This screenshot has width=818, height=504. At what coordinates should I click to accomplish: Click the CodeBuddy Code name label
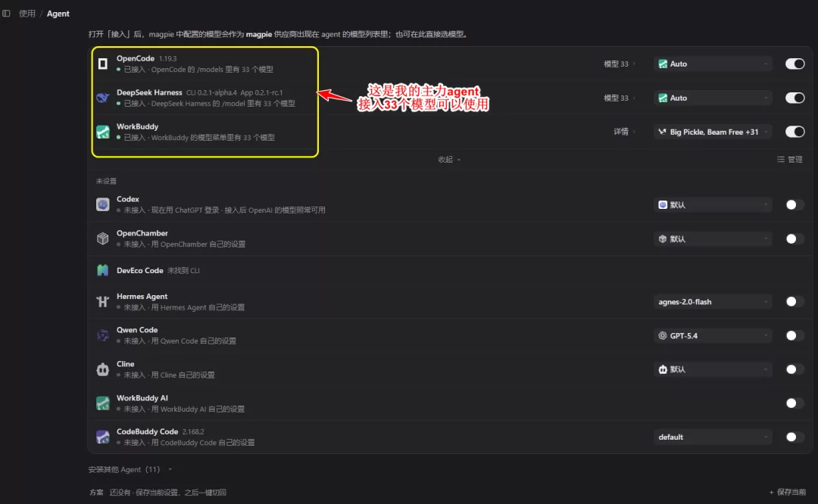(147, 431)
